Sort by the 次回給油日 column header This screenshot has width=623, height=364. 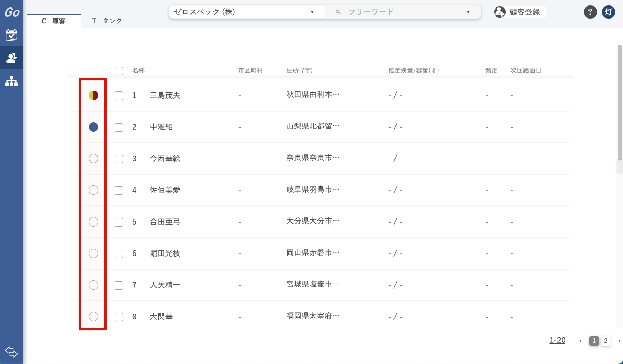(x=526, y=71)
